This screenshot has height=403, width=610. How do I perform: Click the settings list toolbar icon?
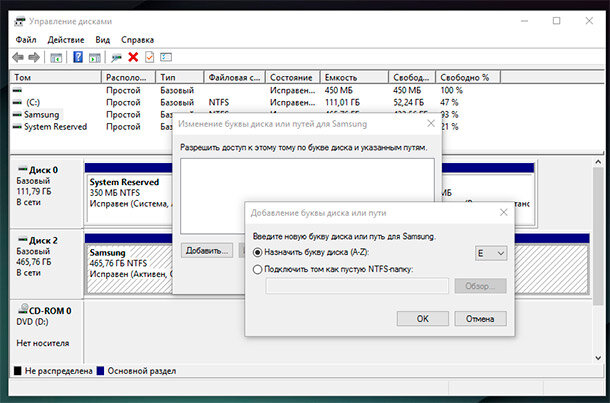(x=166, y=57)
